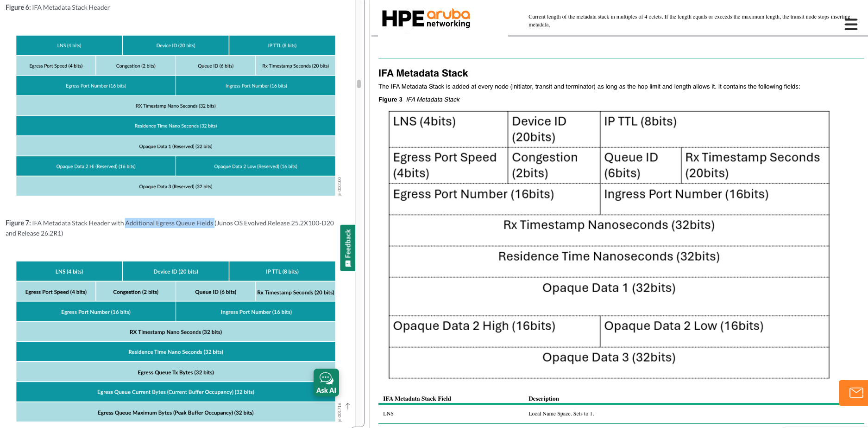Select the highlighted Additional Egress Queue Fields text

tap(170, 223)
